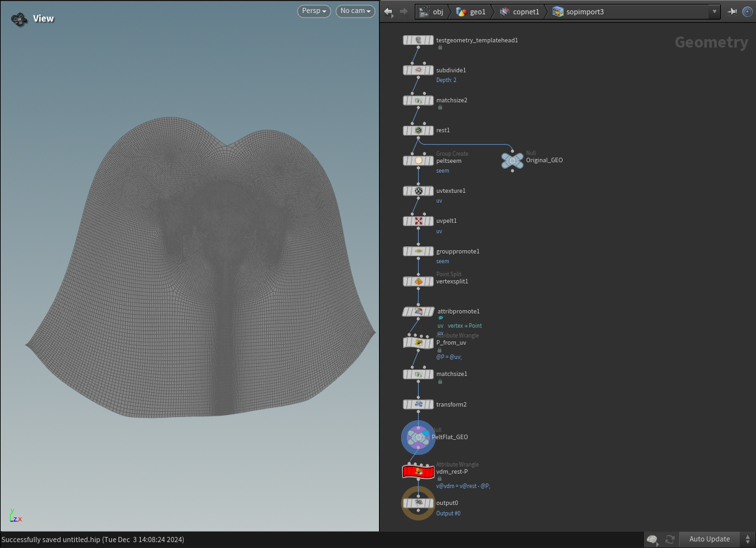Select the uvtexture1 node icon
This screenshot has width=756, height=548.
[418, 191]
